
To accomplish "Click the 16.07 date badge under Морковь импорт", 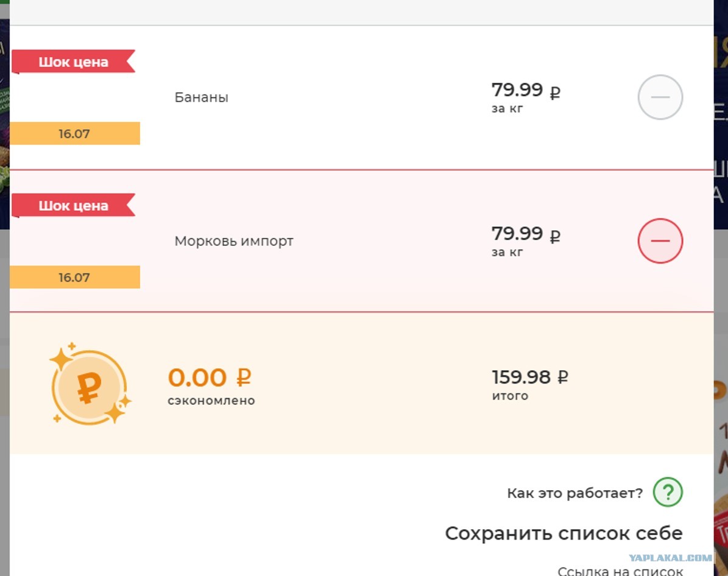I will [75, 278].
